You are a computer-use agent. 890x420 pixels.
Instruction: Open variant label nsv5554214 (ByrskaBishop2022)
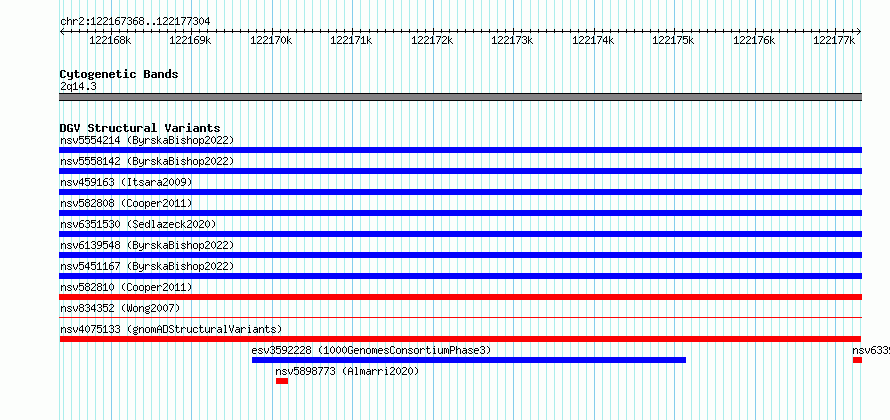coord(147,140)
